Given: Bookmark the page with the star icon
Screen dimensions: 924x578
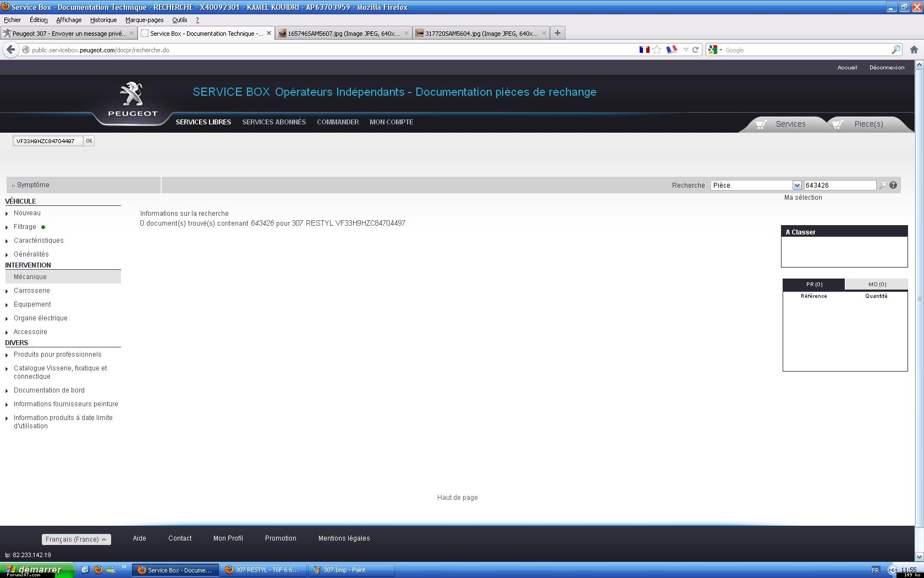Looking at the screenshot, I should click(657, 50).
